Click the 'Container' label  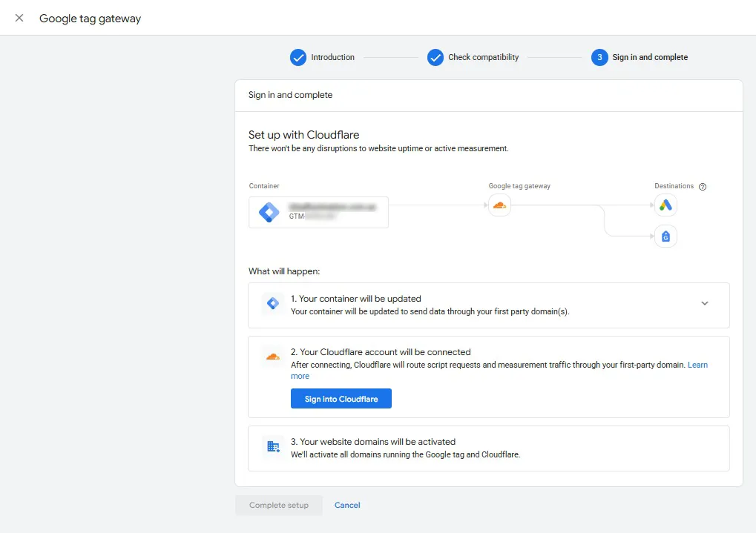[263, 186]
